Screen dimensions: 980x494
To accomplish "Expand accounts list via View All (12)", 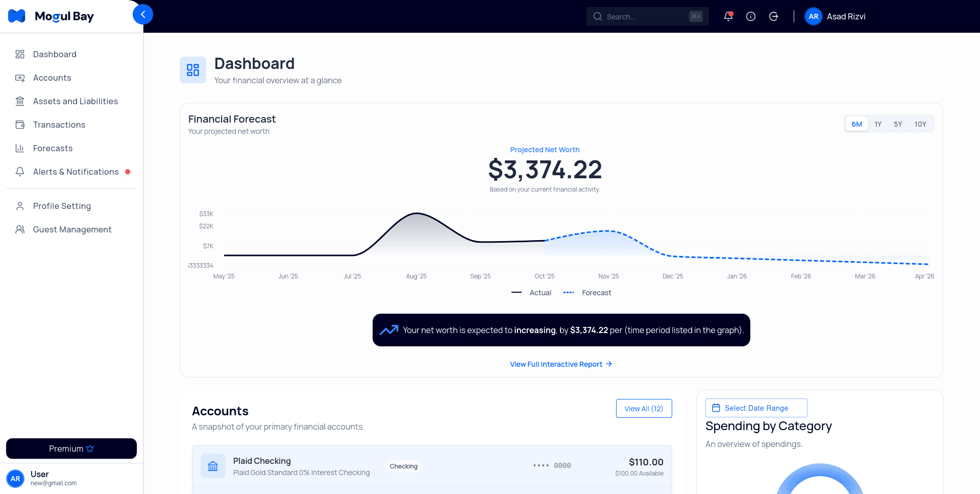I will (644, 408).
